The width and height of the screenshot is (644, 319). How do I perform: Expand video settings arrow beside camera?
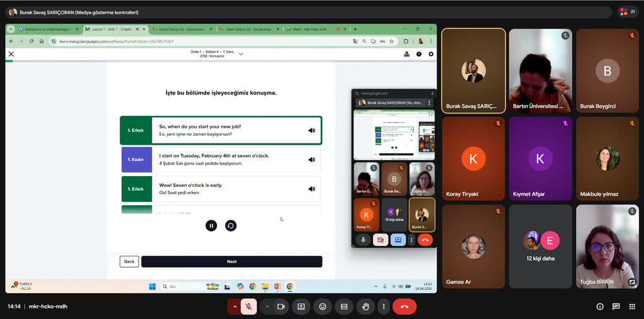coord(267,306)
